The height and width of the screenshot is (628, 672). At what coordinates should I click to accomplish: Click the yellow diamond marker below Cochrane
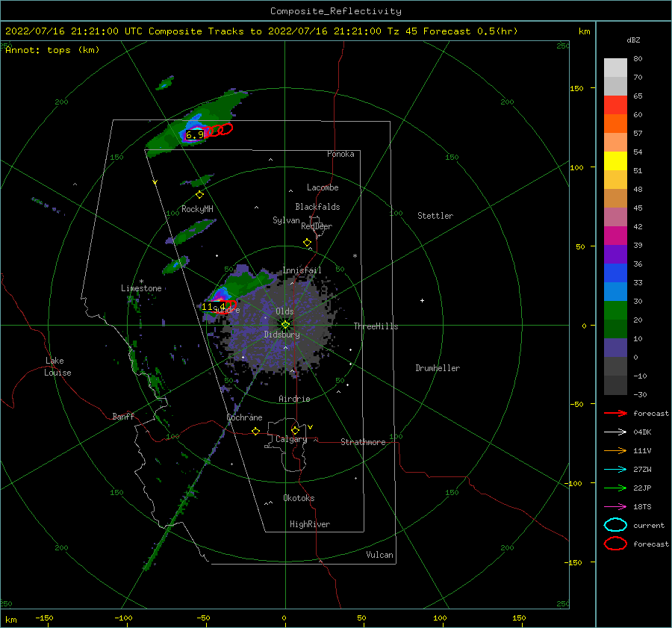tap(256, 432)
